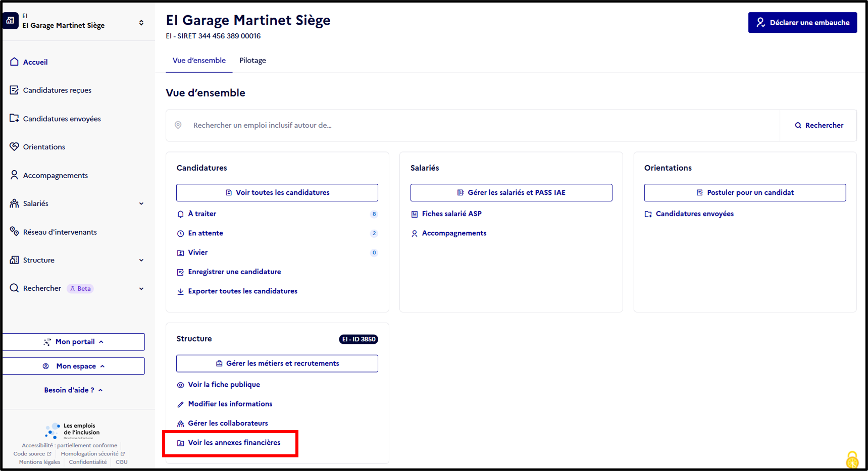Click Voir la fiche publique link

[224, 385]
